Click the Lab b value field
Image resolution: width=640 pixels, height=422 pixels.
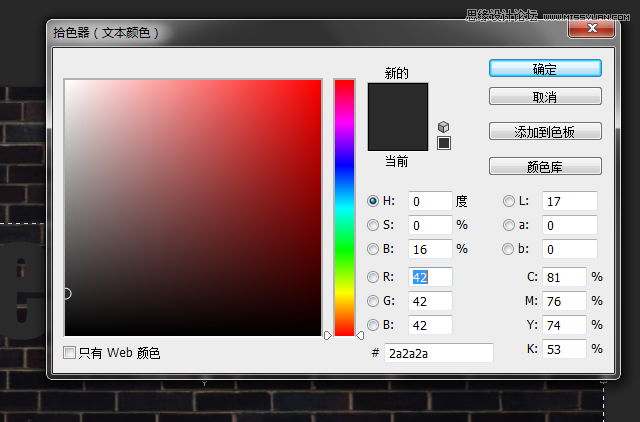(570, 249)
